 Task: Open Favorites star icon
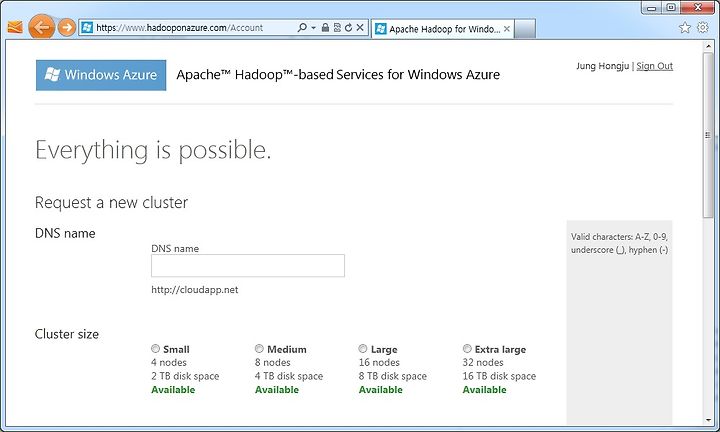tap(685, 28)
